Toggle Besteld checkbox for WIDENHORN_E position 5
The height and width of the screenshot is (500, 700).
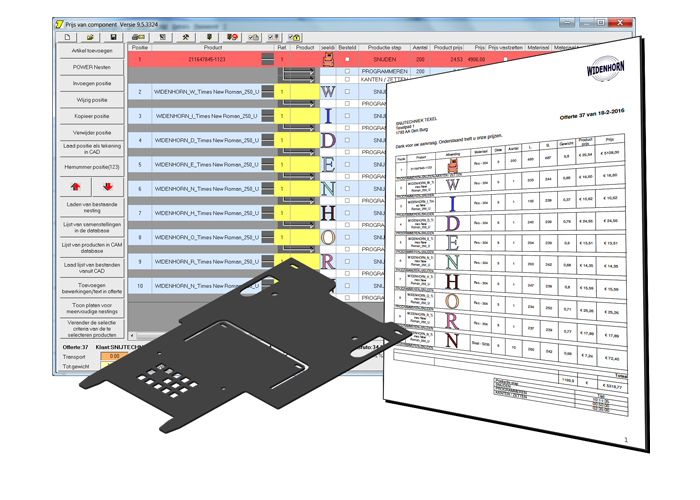[x=347, y=164]
